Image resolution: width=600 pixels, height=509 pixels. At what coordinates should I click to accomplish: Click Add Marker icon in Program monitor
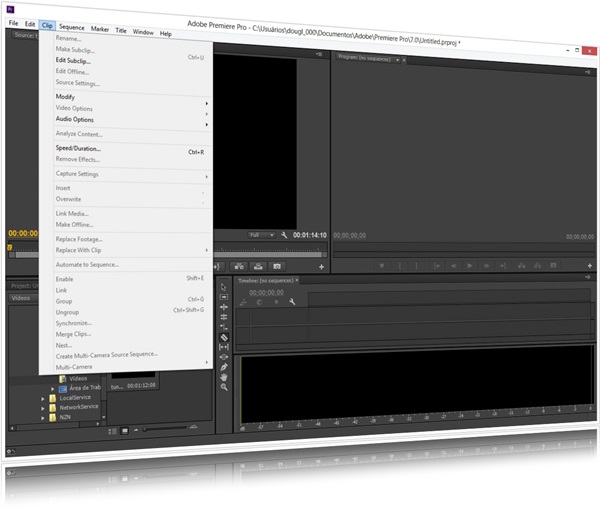(382, 265)
